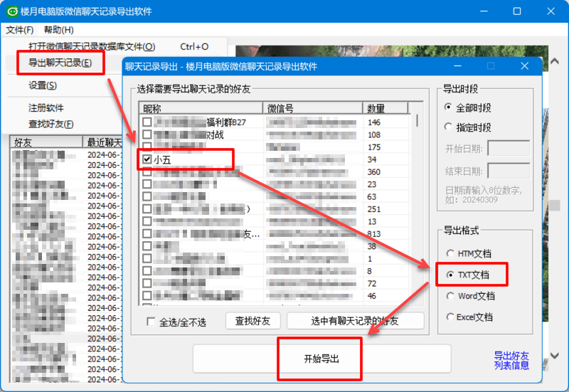Click the 开始日期 input field
This screenshot has height=392, width=569.
coord(509,148)
